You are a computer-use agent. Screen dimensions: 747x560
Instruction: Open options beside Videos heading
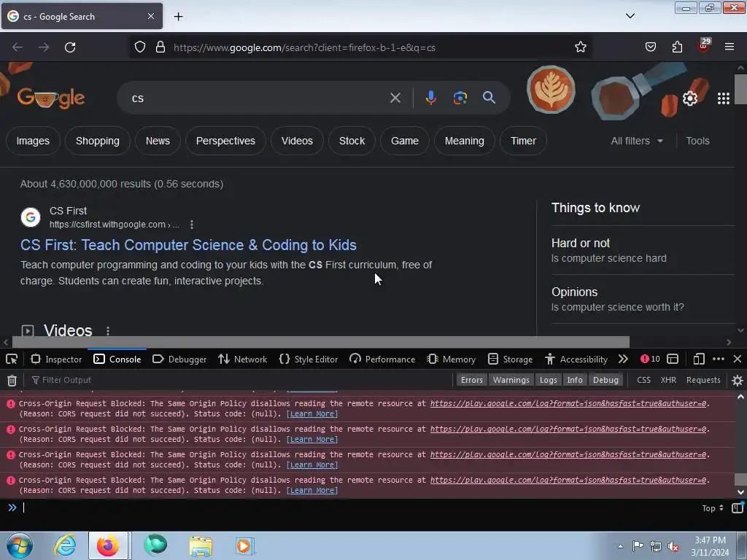point(108,330)
